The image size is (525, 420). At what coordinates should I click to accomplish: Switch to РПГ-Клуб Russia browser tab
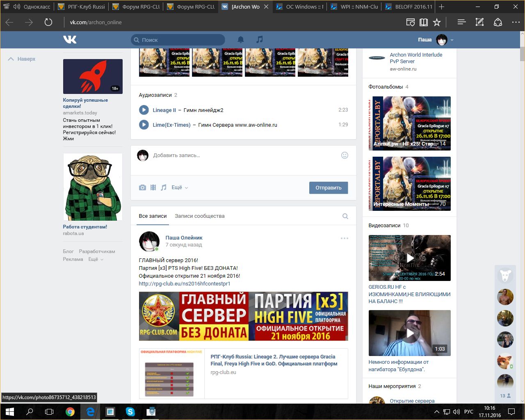81,7
